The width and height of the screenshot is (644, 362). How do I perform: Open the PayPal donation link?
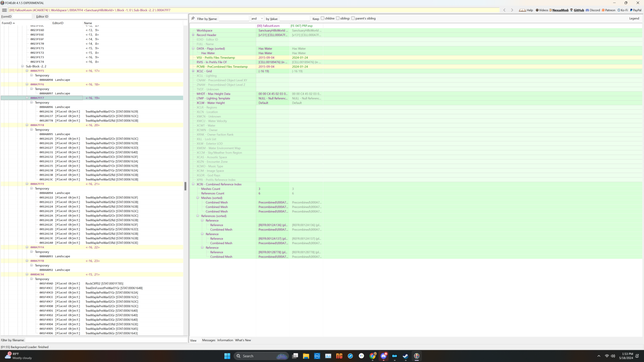636,10
